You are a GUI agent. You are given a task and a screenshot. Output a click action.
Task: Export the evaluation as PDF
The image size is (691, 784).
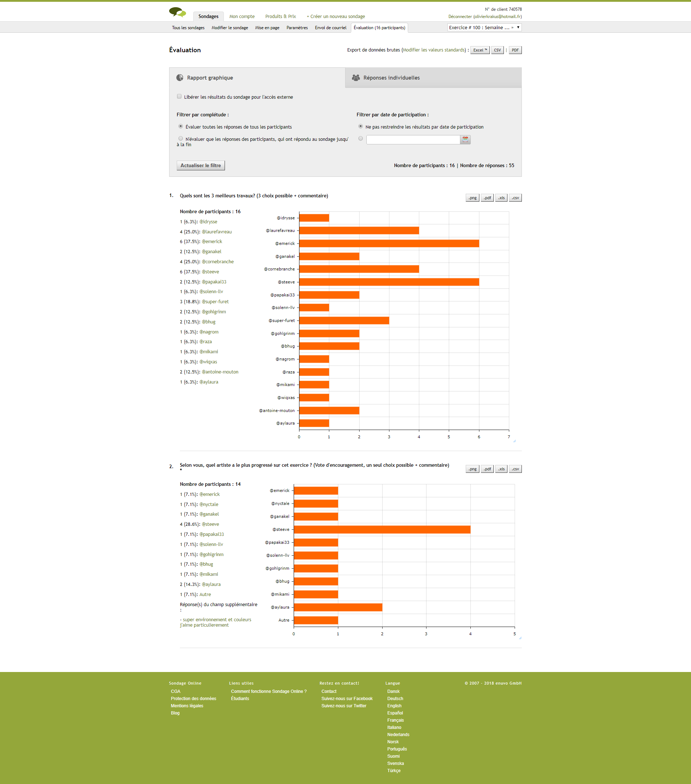(x=515, y=50)
